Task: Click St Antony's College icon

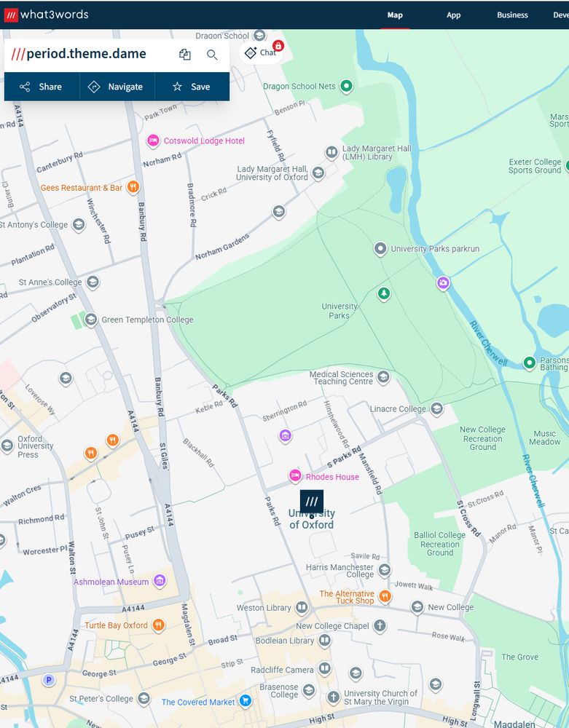Action: 79,225
